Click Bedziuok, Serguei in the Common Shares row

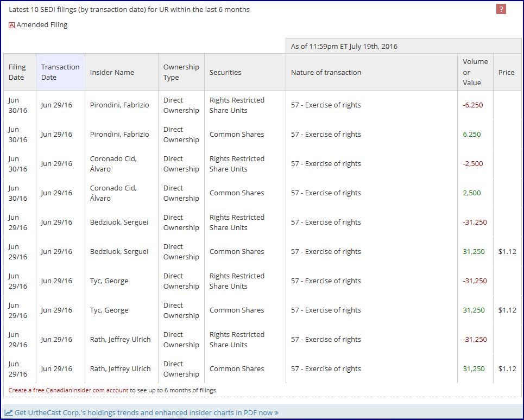point(119,252)
